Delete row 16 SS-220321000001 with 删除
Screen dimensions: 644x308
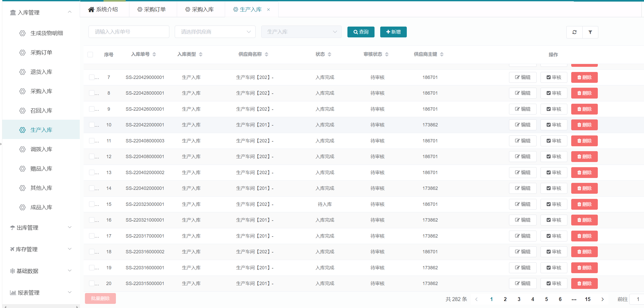coord(584,220)
